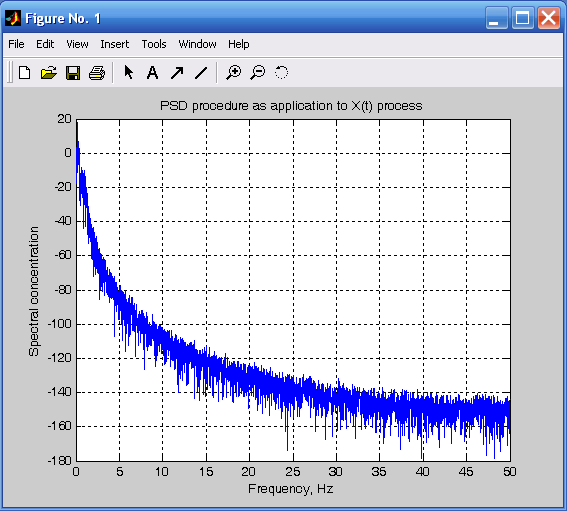The height and width of the screenshot is (511, 567).
Task: Save the figure with the floppy icon
Action: pos(73,73)
